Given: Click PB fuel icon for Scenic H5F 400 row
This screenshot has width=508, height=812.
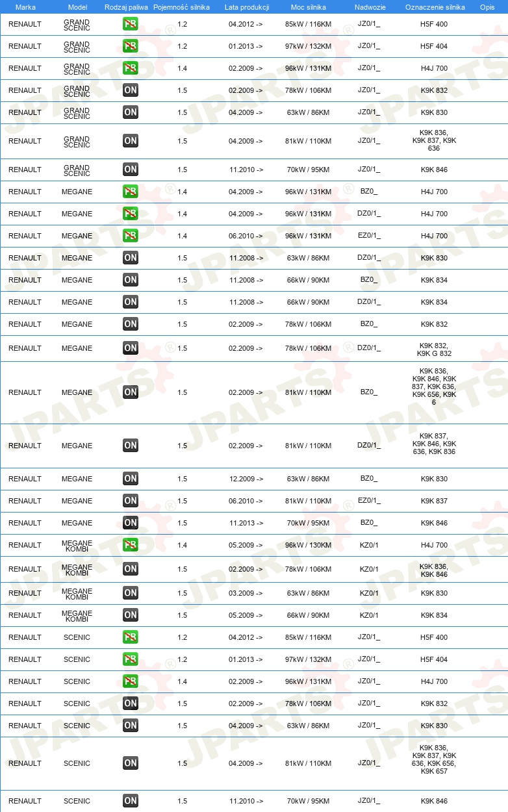Looking at the screenshot, I should [x=131, y=637].
